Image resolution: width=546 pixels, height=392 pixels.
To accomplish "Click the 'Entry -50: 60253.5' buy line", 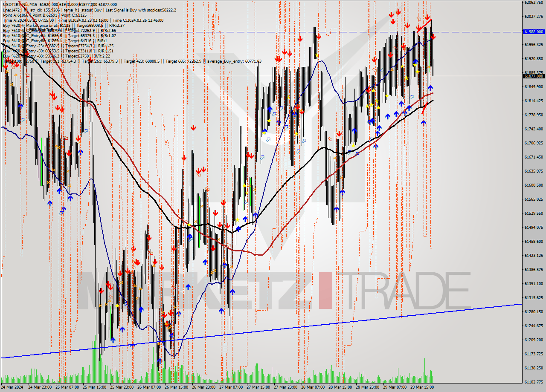I will [x=58, y=51].
